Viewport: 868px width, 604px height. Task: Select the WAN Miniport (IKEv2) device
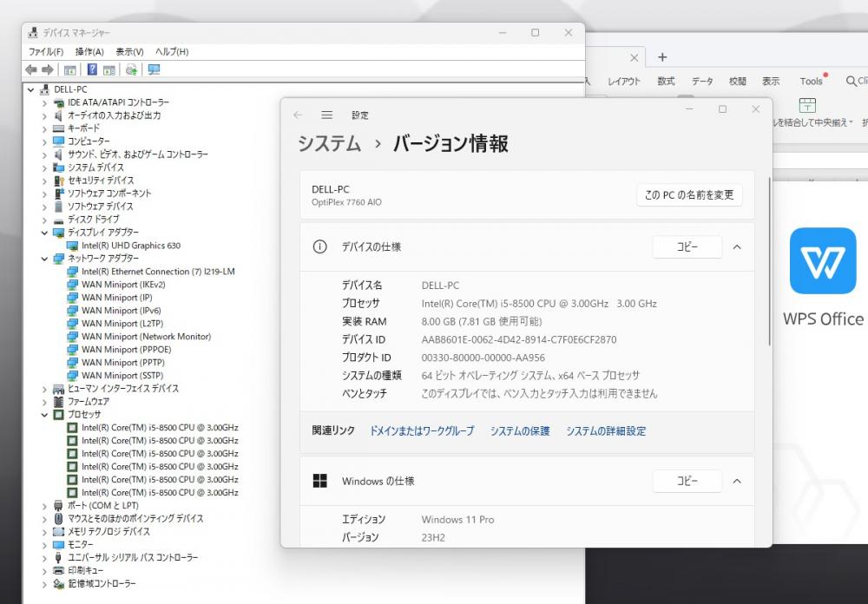pos(123,285)
